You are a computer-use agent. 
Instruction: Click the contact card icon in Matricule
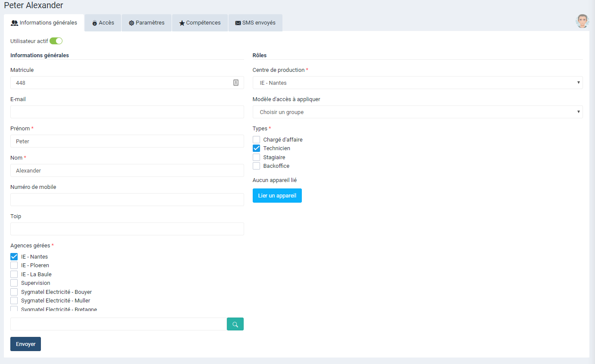pos(236,83)
